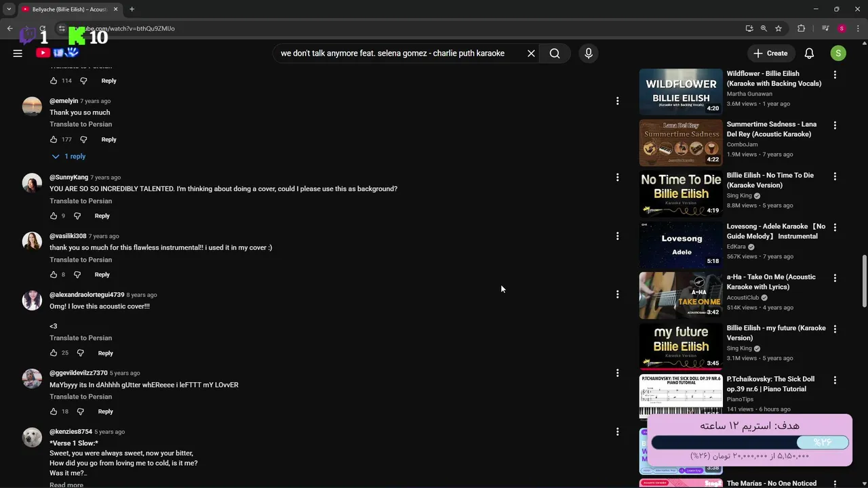Open the Summertime Sadness thumbnail
Screen dimensions: 868x488
point(681,143)
